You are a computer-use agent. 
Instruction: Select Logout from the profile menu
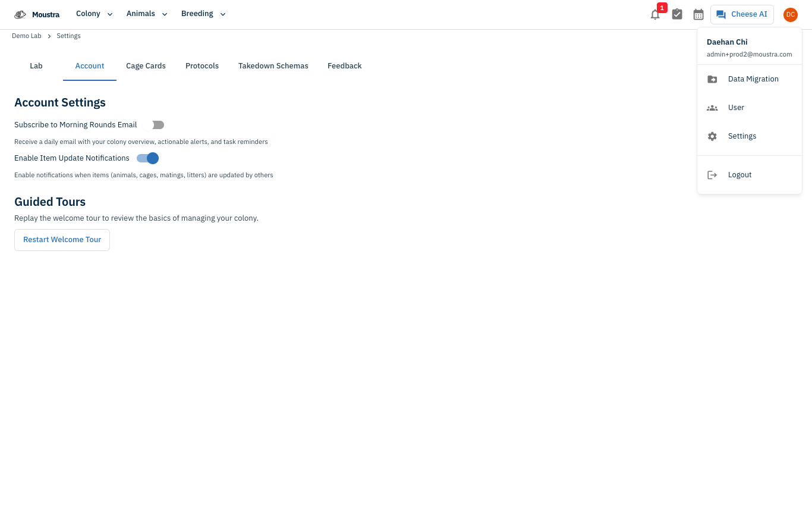coord(750,175)
